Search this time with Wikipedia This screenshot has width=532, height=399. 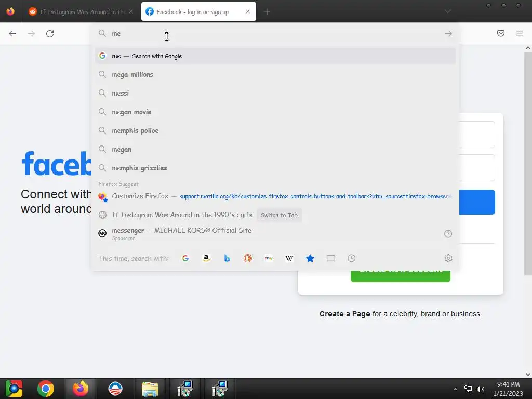point(289,258)
